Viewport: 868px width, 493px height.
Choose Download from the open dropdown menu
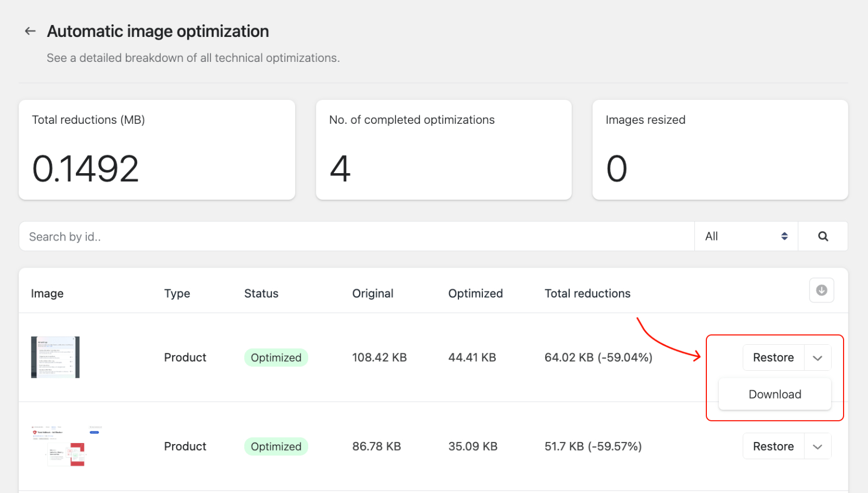(774, 394)
